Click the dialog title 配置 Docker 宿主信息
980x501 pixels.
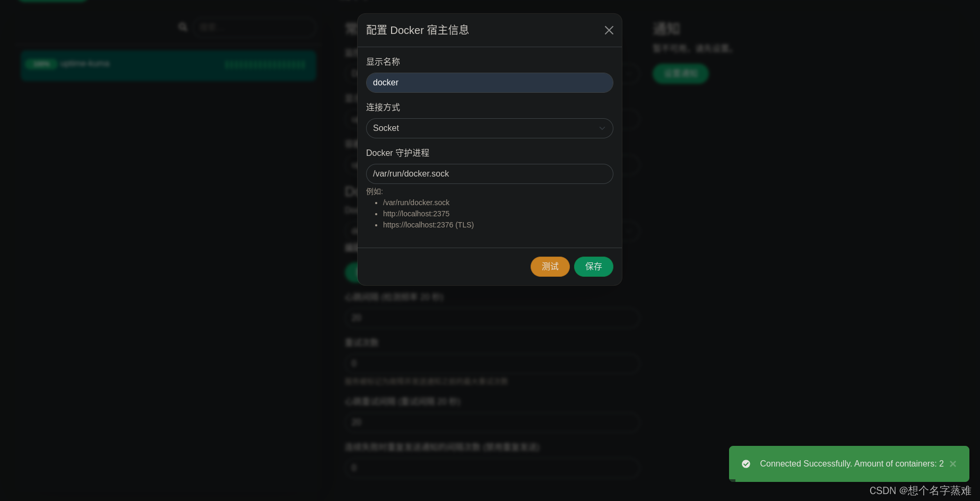pos(418,30)
